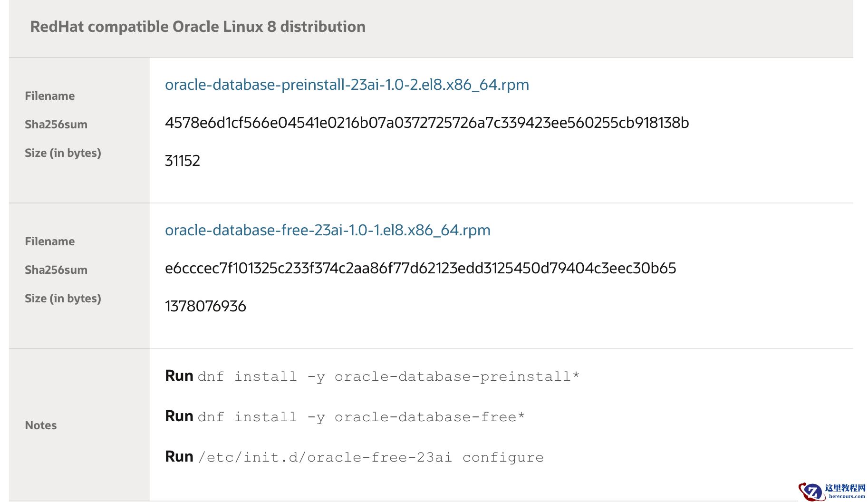
Task: Click the Filename label in the free rpm row
Action: tap(50, 241)
